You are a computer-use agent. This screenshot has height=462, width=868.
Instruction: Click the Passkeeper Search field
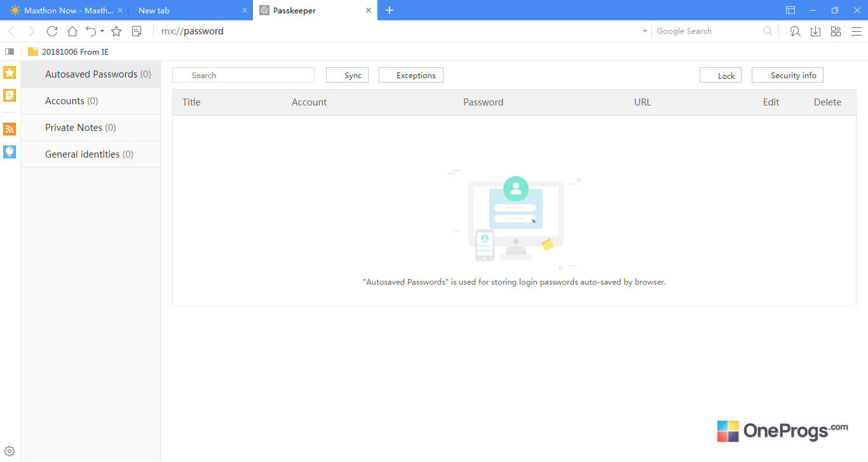point(243,75)
